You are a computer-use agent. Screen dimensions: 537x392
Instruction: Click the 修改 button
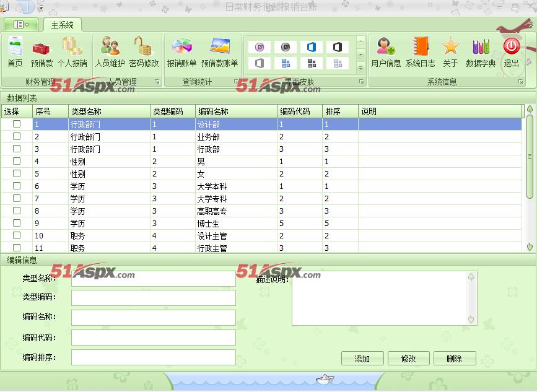[x=409, y=359]
